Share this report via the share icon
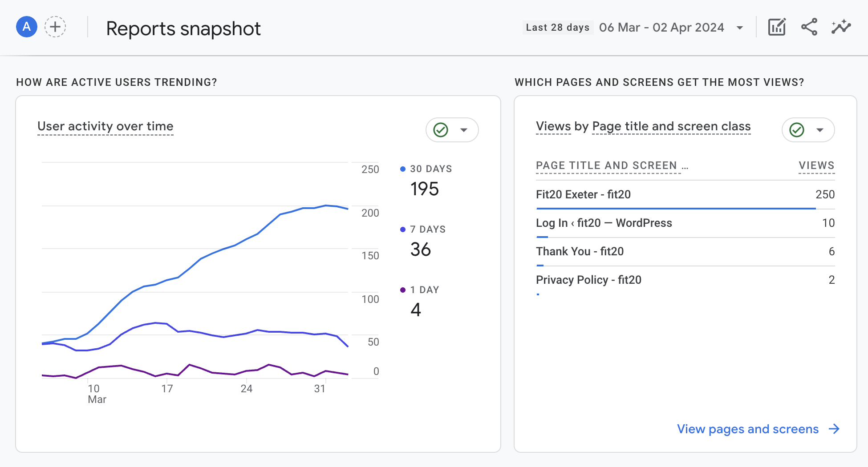 click(x=809, y=27)
